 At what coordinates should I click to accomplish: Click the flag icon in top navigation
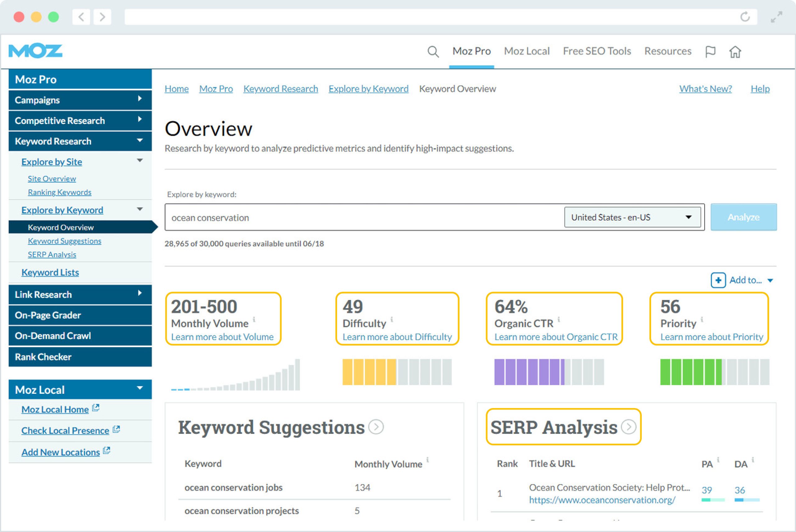pyautogui.click(x=710, y=52)
